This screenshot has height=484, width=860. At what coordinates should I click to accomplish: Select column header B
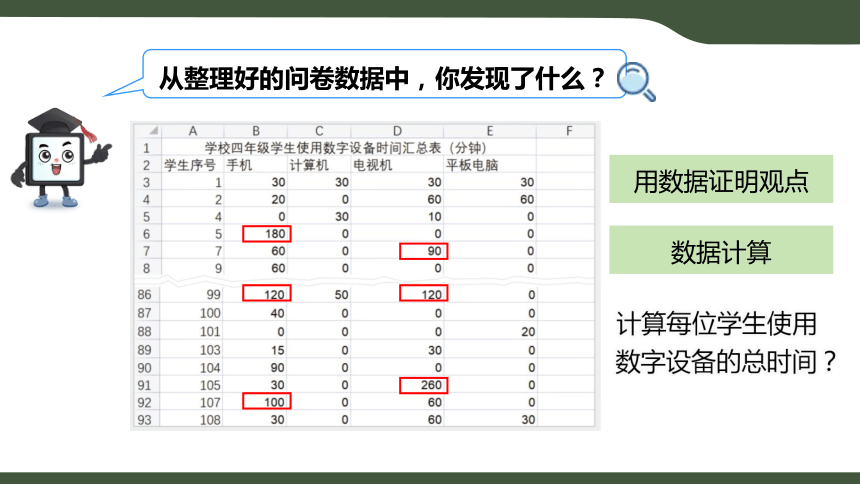(256, 131)
